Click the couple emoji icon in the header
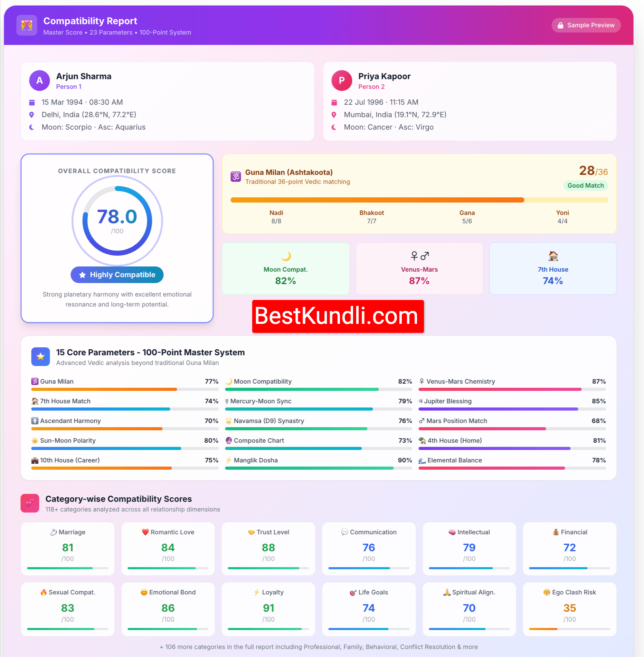Viewport: 644px width, 657px height. pos(27,25)
